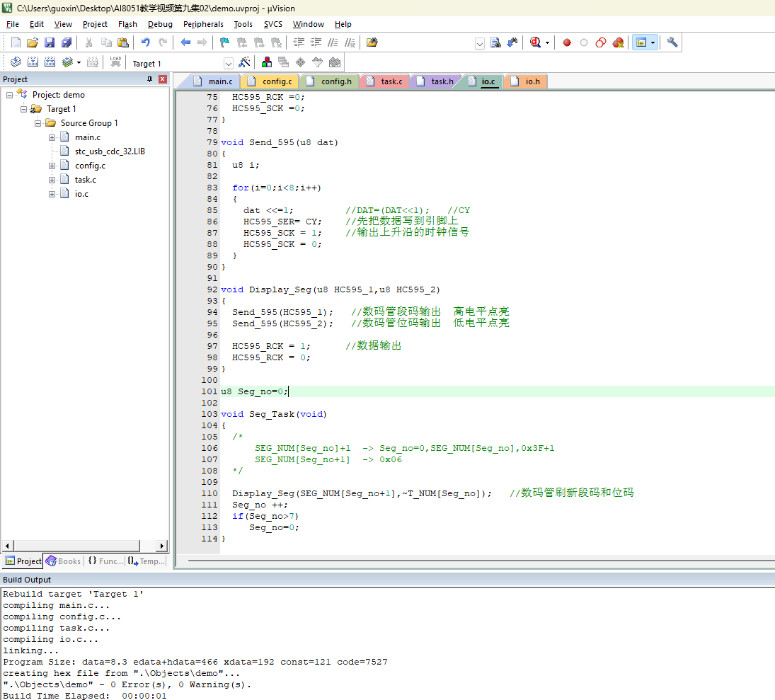Unindent selected text lines
This screenshot has height=700, width=775.
[x=316, y=42]
